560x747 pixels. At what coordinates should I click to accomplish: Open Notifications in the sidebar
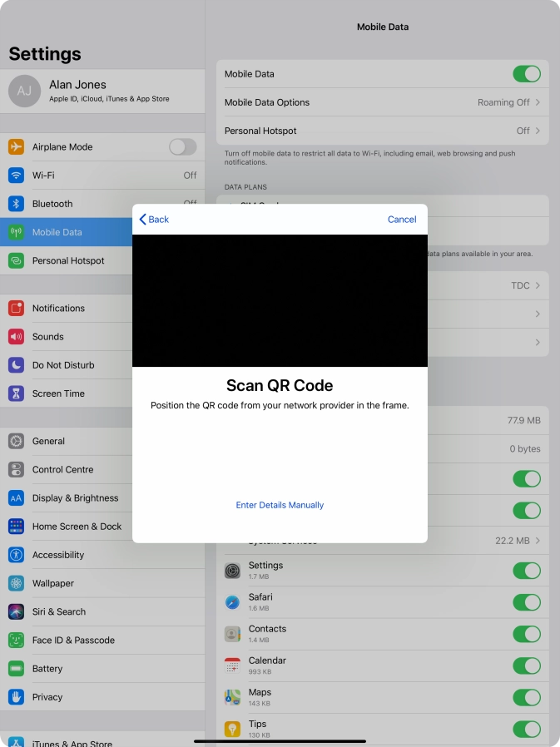[x=102, y=309]
